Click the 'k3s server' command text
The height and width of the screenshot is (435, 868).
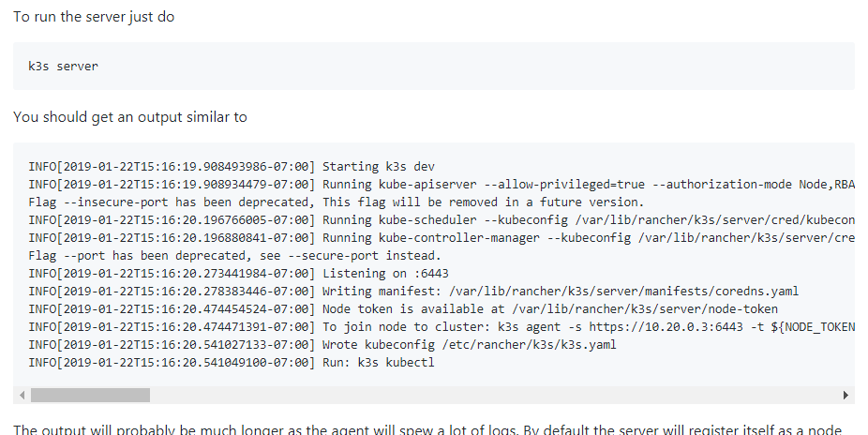[63, 66]
